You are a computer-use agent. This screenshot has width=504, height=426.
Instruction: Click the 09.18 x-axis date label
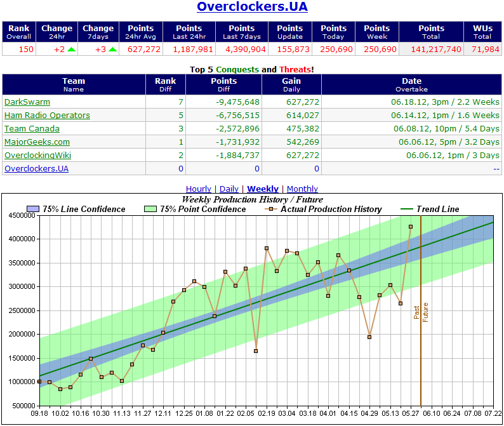tap(39, 413)
